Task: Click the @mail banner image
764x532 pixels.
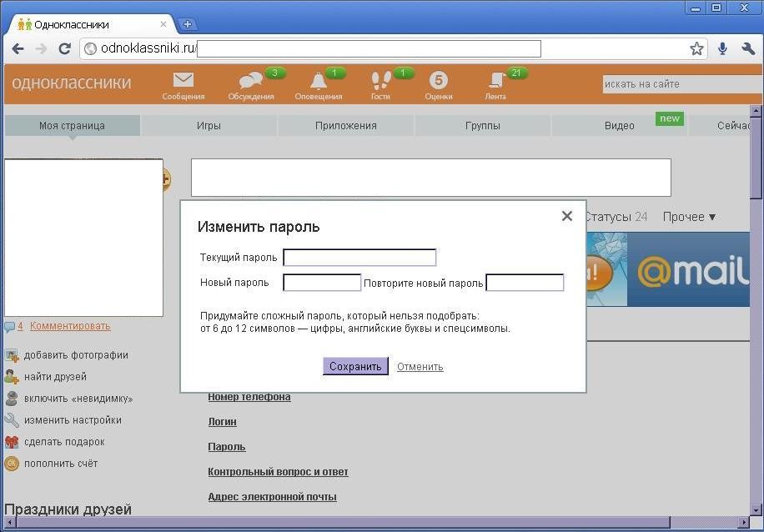Action: pyautogui.click(x=667, y=269)
